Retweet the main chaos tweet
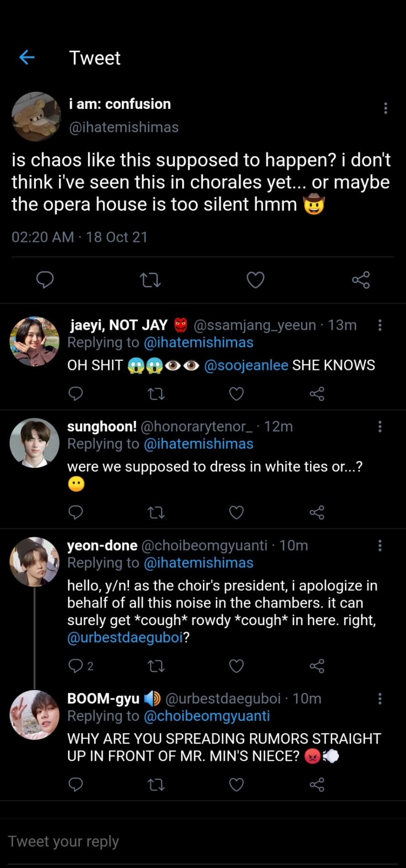This screenshot has height=868, width=406. [x=150, y=280]
